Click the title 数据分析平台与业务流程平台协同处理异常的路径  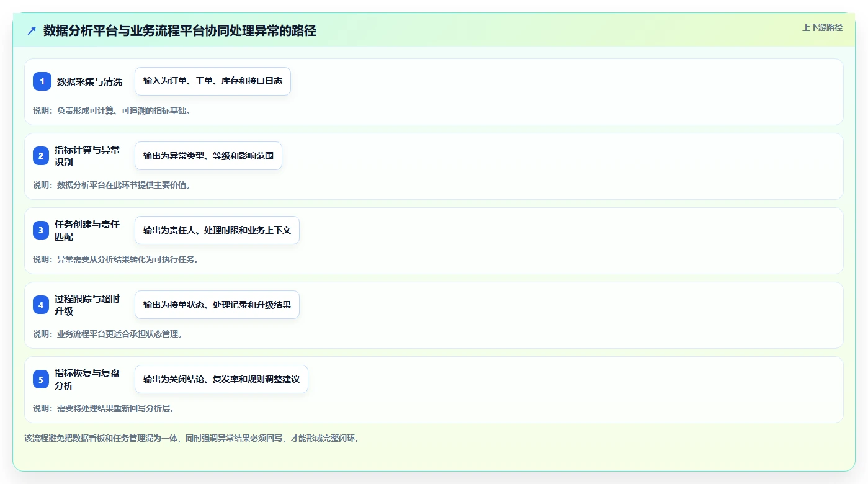pyautogui.click(x=180, y=30)
